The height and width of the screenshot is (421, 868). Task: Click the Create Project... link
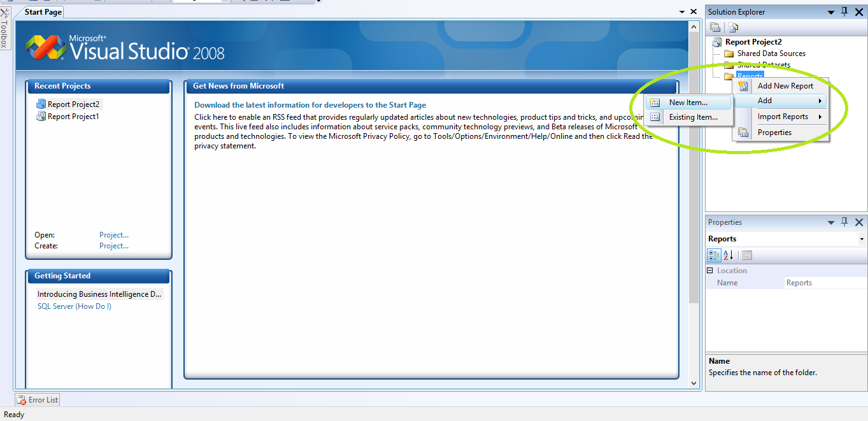pos(114,246)
